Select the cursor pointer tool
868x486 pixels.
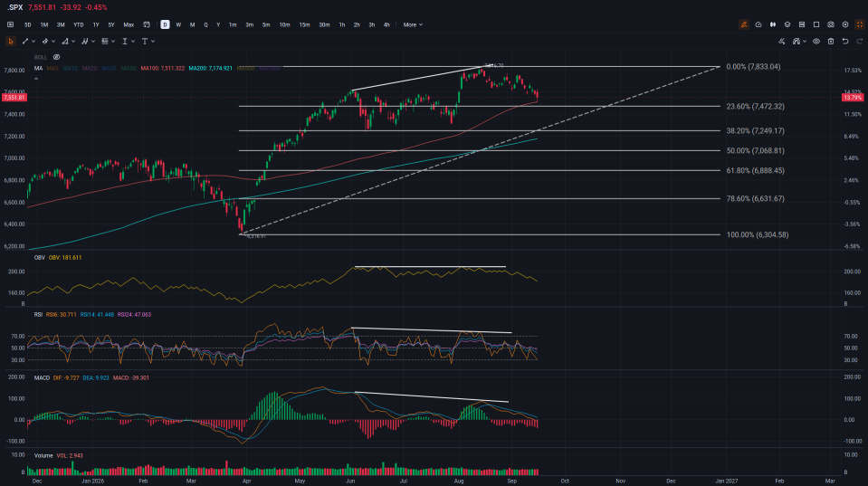[x=11, y=42]
